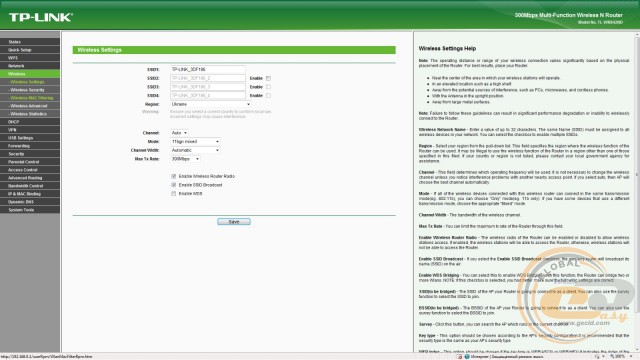Open Wireless Security in sidebar
The width and height of the screenshot is (640, 360).
point(30,90)
